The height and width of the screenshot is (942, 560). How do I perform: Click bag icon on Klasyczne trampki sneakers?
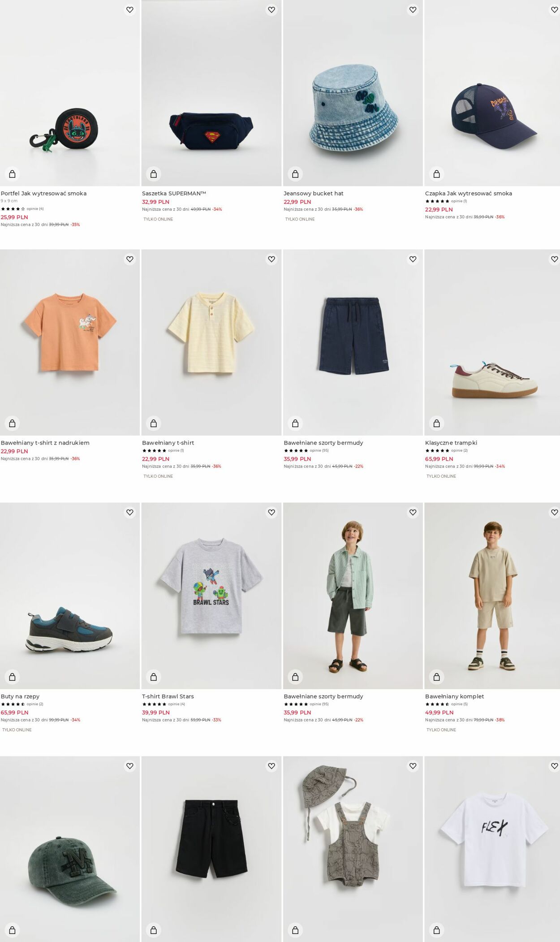tap(437, 423)
